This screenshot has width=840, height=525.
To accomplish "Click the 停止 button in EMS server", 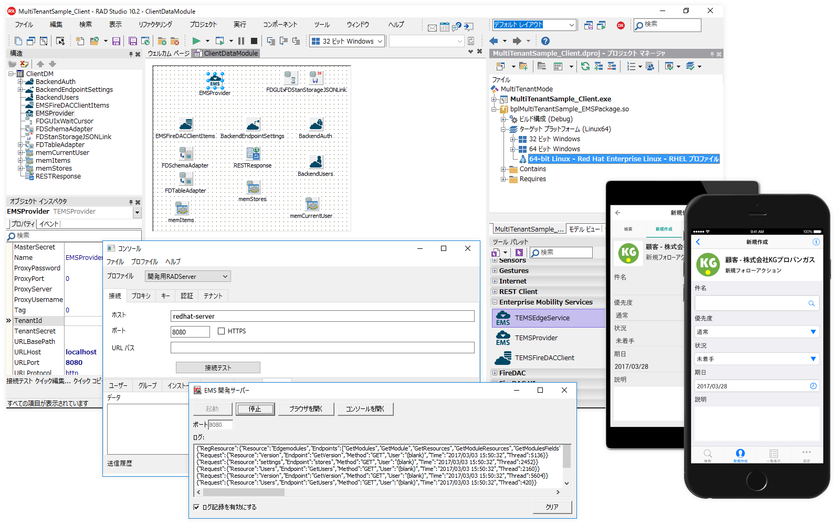I will click(255, 409).
